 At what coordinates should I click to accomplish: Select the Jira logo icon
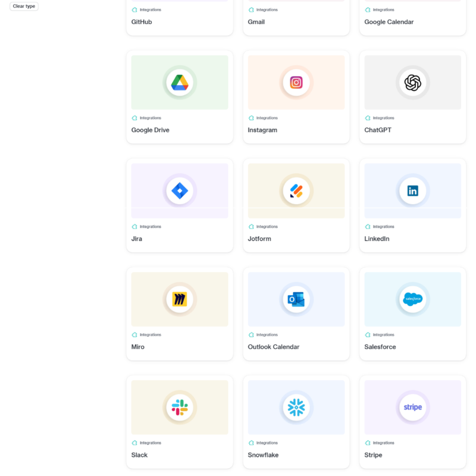click(180, 191)
